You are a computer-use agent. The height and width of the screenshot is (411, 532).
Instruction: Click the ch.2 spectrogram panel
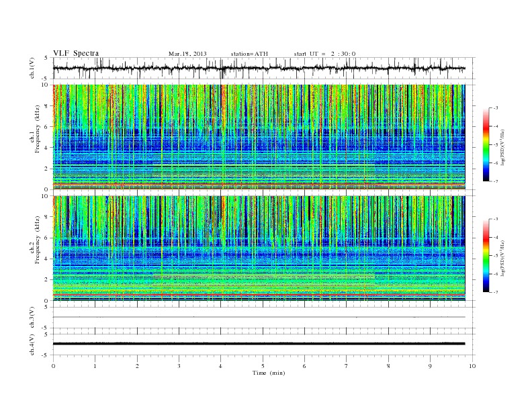tap(259, 248)
